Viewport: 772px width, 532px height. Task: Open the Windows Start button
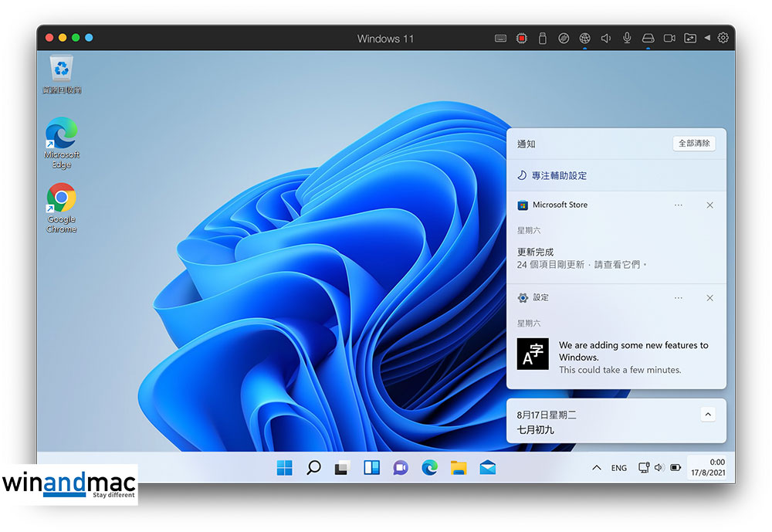pyautogui.click(x=285, y=468)
